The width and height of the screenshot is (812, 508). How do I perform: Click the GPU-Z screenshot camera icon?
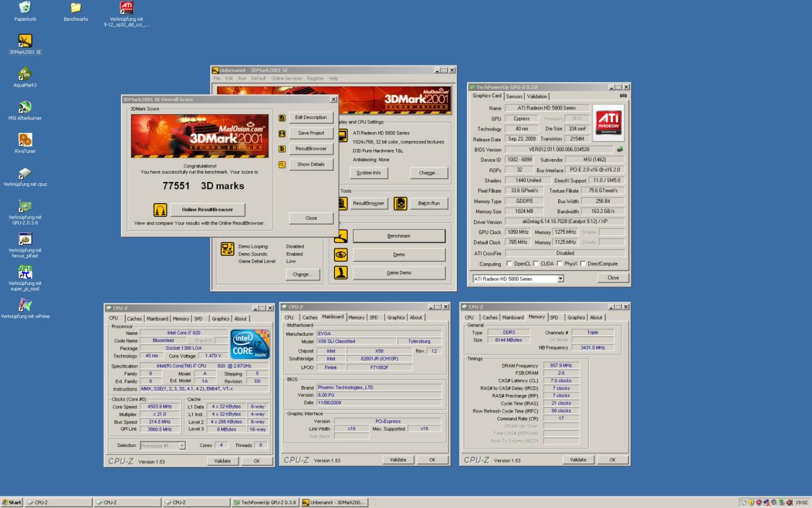coord(623,96)
